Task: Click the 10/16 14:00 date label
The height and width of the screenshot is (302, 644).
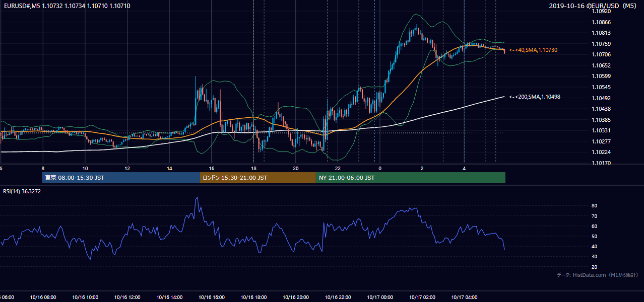Action: [x=169, y=297]
